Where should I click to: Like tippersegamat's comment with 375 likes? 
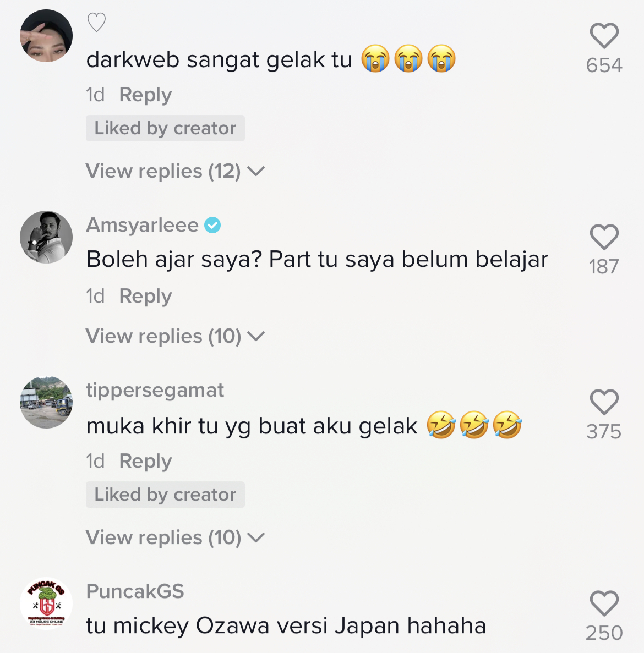pos(604,402)
